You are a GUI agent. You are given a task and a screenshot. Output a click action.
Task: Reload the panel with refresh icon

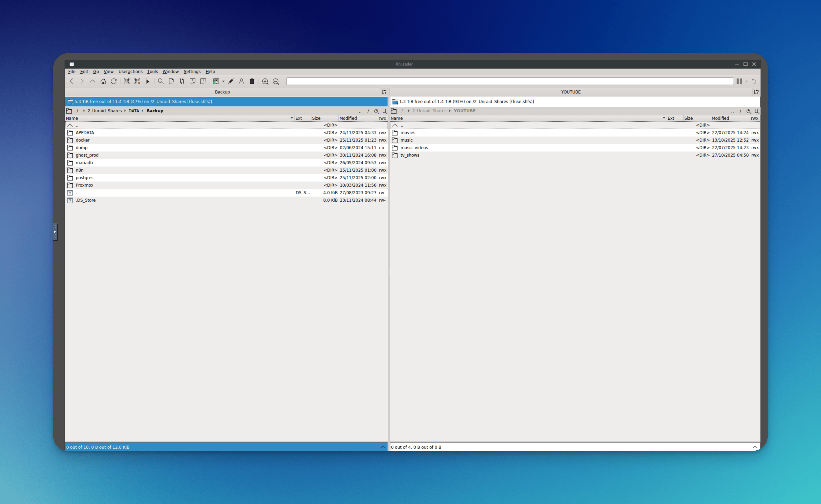click(x=114, y=81)
